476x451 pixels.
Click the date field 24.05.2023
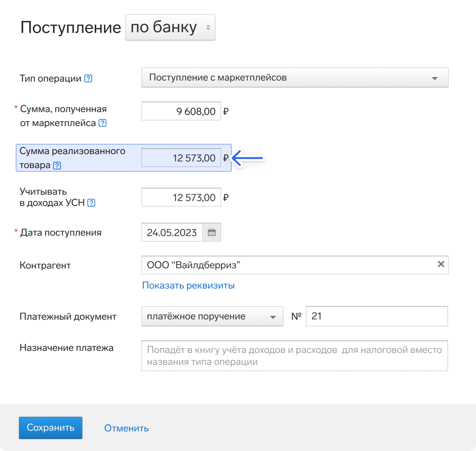pyautogui.click(x=172, y=232)
